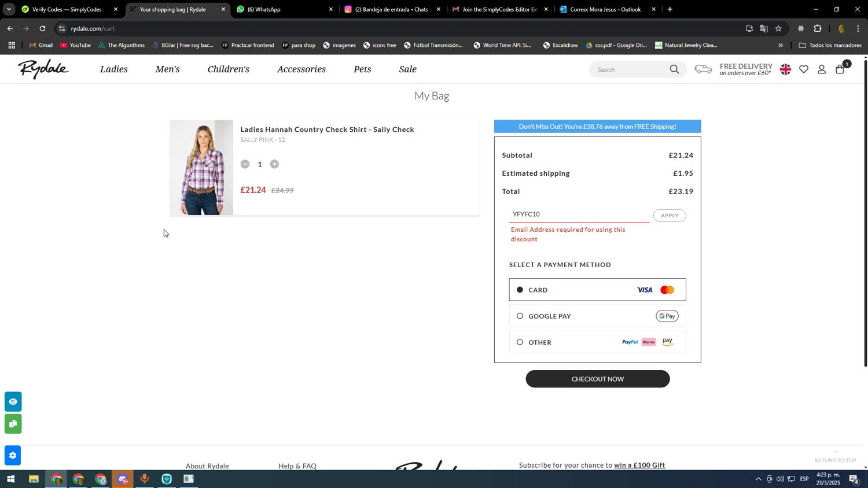Image resolution: width=868 pixels, height=488 pixels.
Task: Open Chrome profile avatar icon
Action: tap(841, 28)
